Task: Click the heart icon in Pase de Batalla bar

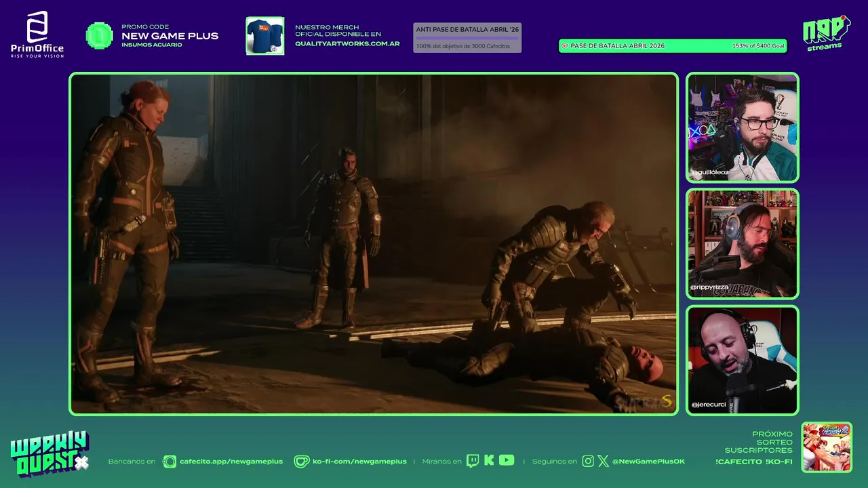Action: click(x=565, y=46)
